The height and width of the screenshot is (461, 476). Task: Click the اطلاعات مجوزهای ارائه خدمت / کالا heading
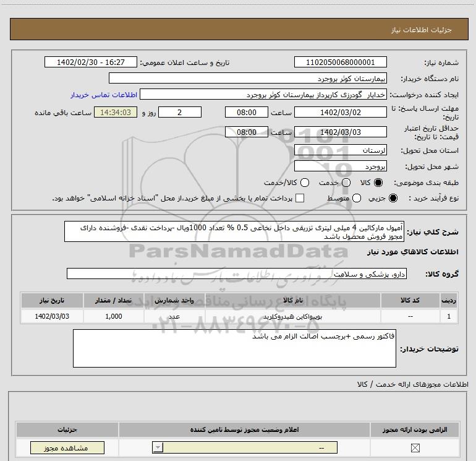[x=412, y=384]
